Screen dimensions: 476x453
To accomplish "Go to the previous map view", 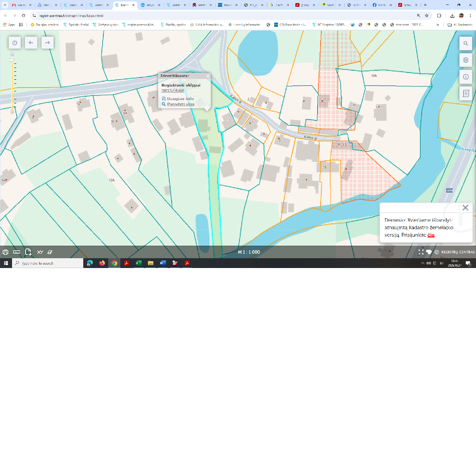I will point(31,43).
